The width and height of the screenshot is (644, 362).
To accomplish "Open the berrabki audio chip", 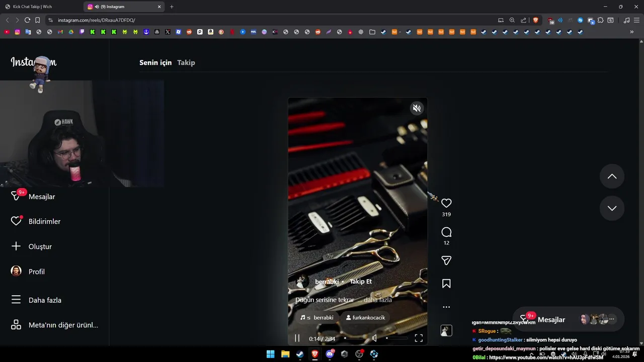I will 317,317.
